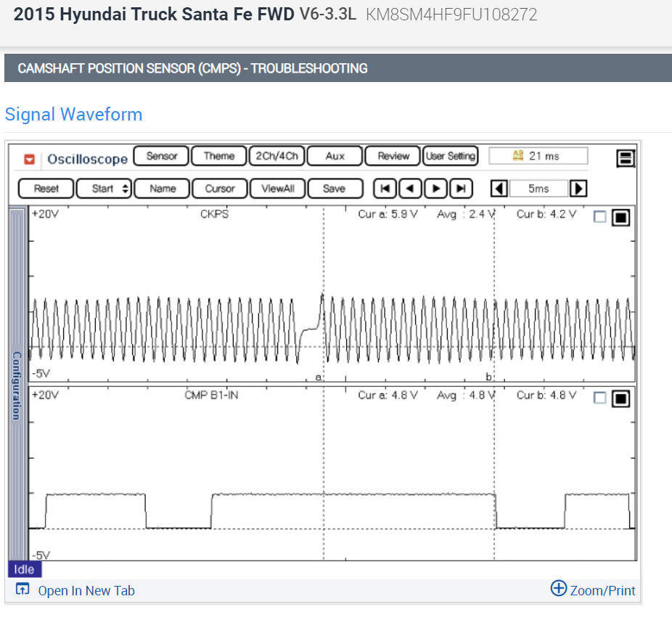Image resolution: width=672 pixels, height=620 pixels.
Task: Open the Aux button
Action: 335,156
